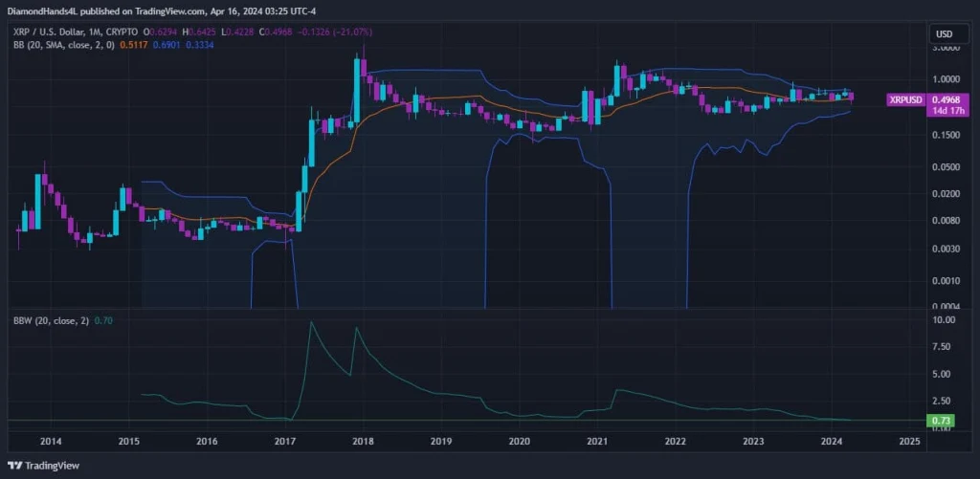
Task: Click the high value 0.6425
Action: point(203,32)
